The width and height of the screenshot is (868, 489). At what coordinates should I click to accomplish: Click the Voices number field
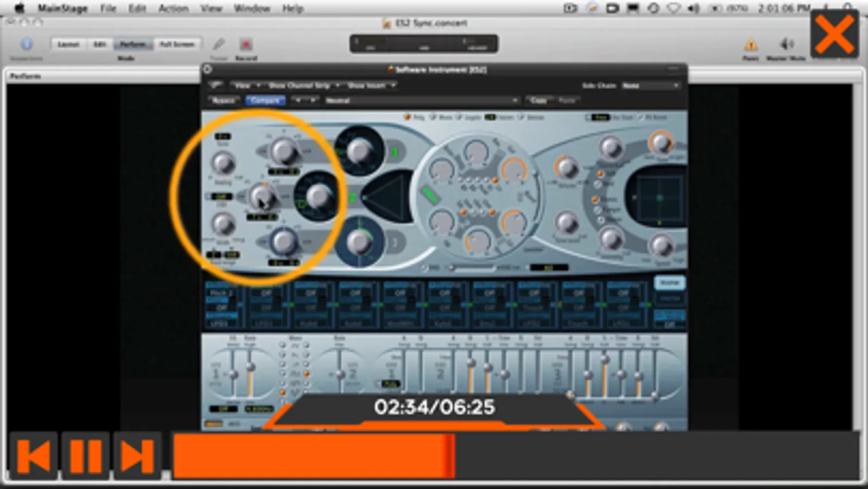491,117
